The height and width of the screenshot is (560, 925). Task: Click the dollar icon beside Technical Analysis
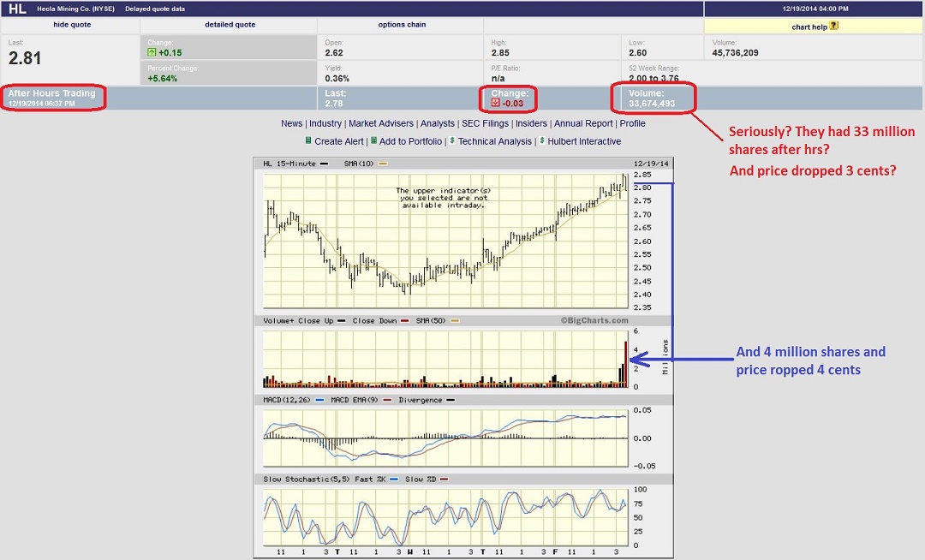(452, 141)
